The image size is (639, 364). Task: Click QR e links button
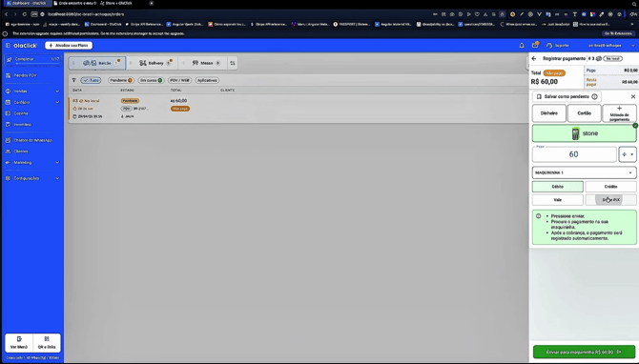coord(47,342)
